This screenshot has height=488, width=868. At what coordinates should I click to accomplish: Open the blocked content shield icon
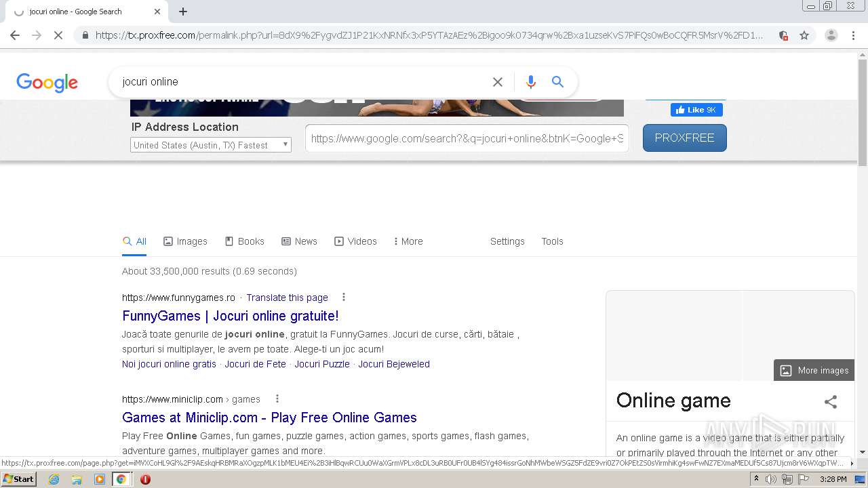[783, 35]
